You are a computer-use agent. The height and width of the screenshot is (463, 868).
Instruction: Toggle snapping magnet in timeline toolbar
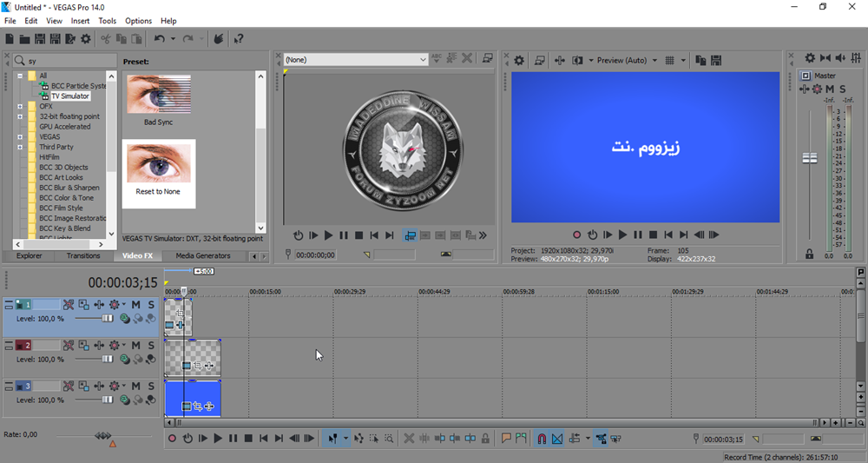pos(542,439)
